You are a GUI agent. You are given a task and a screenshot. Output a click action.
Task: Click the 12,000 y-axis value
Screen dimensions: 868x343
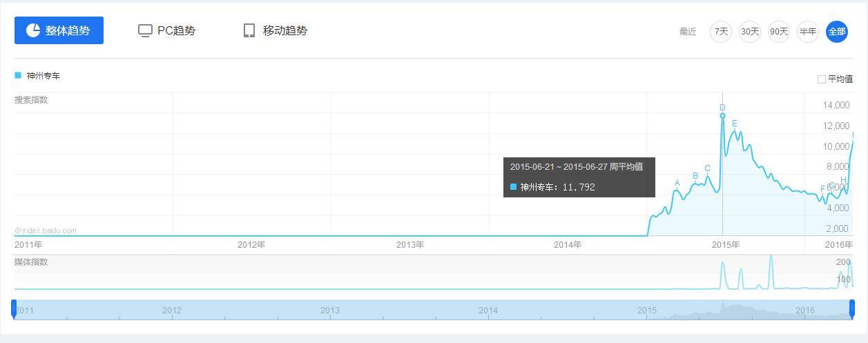tap(837, 126)
